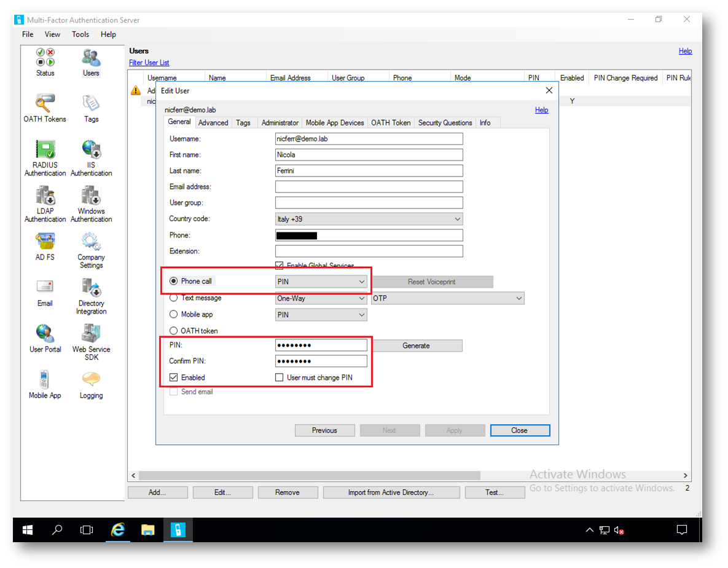Open Task View on the taskbar

87,530
